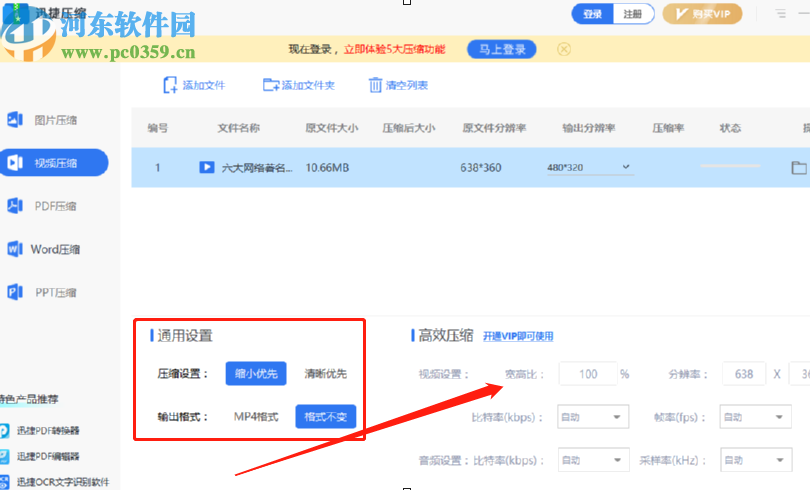The width and height of the screenshot is (810, 490).
Task: Choose MP4格式 output format
Action: coord(256,417)
